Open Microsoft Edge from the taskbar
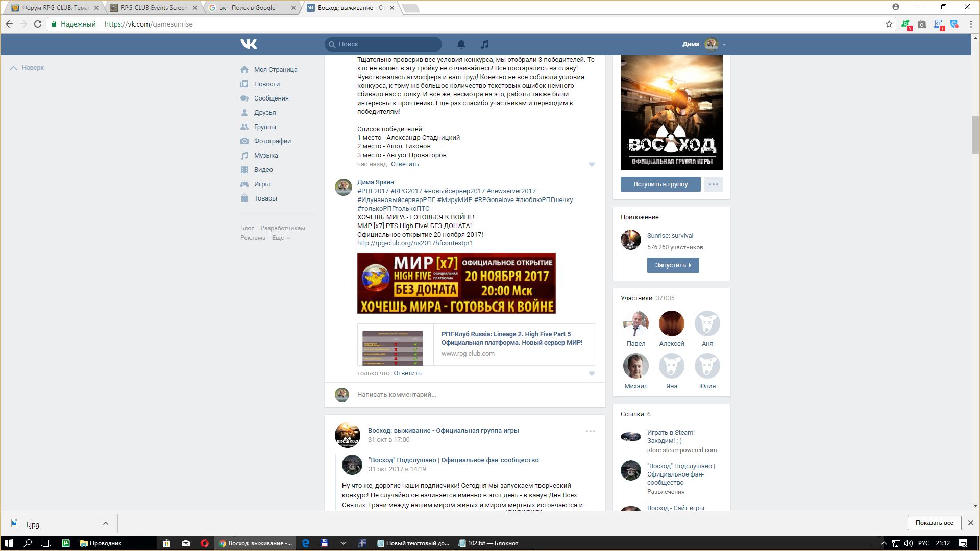This screenshot has height=551, width=980. tap(305, 543)
